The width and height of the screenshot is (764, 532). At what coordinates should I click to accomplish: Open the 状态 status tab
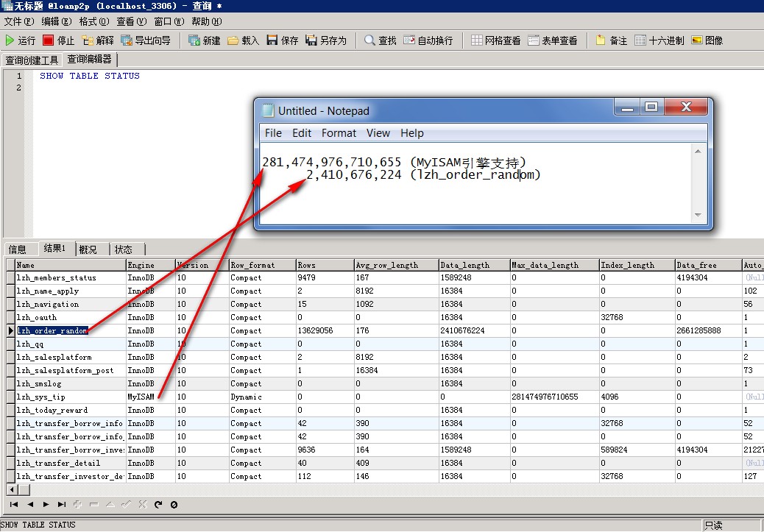(x=123, y=249)
